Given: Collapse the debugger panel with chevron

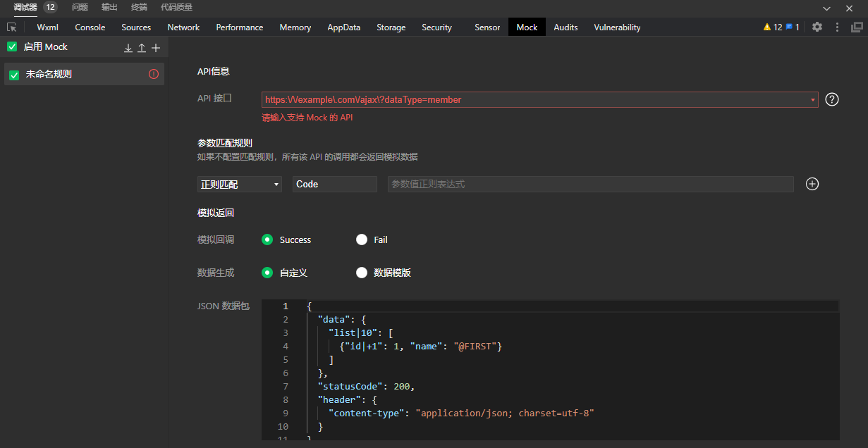Looking at the screenshot, I should [826, 8].
